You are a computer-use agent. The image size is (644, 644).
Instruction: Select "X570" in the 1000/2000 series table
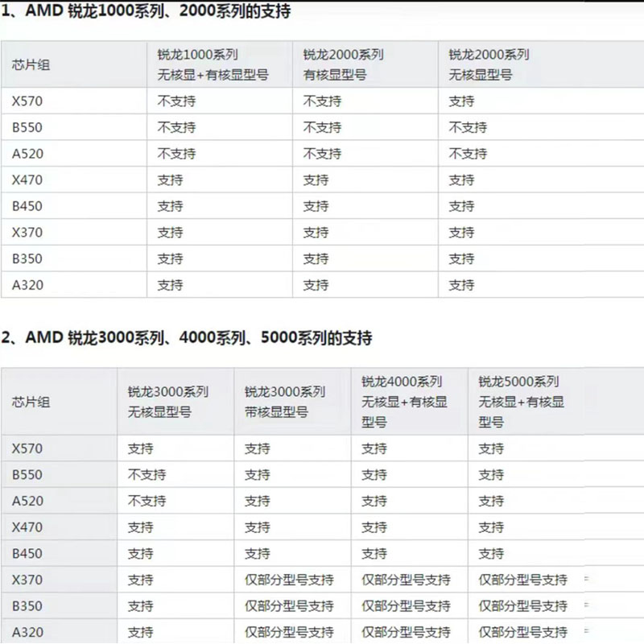(27, 101)
